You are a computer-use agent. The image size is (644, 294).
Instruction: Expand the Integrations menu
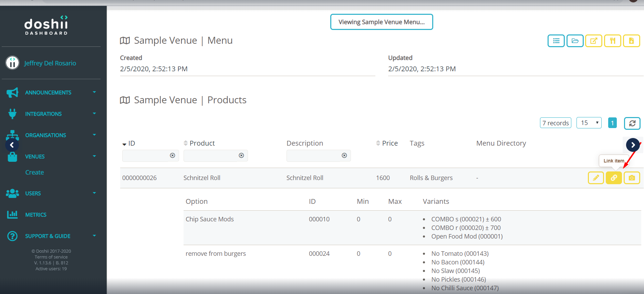point(94,113)
